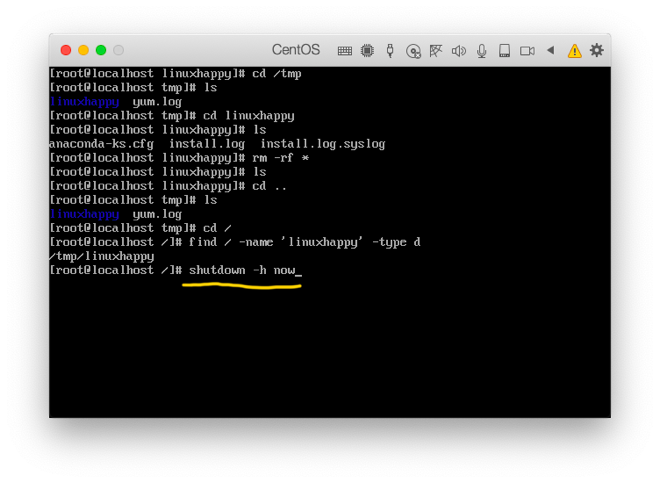Screen dimensions: 660x483
Task: Click the green full-screen window button
Action: (101, 51)
